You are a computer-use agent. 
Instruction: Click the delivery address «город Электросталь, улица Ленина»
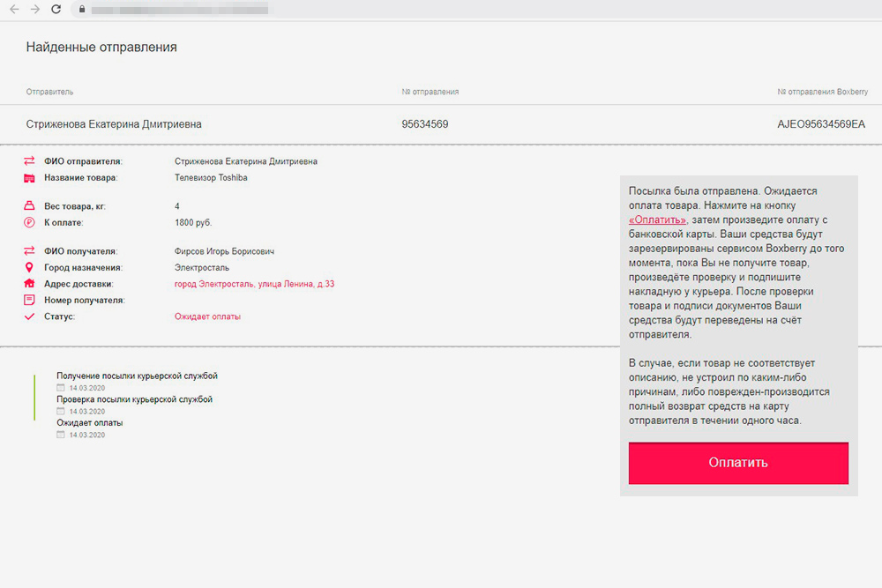pyautogui.click(x=254, y=284)
